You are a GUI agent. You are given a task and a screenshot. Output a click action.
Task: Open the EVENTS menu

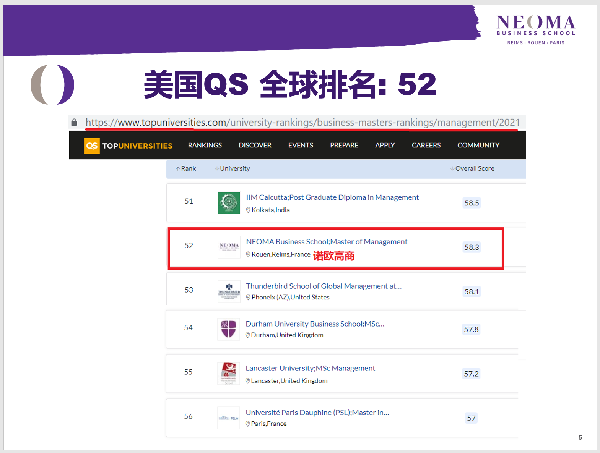point(301,145)
